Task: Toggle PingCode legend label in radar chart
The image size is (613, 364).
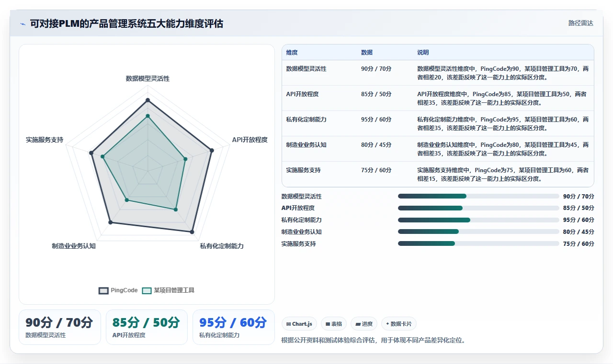Action: pos(124,290)
